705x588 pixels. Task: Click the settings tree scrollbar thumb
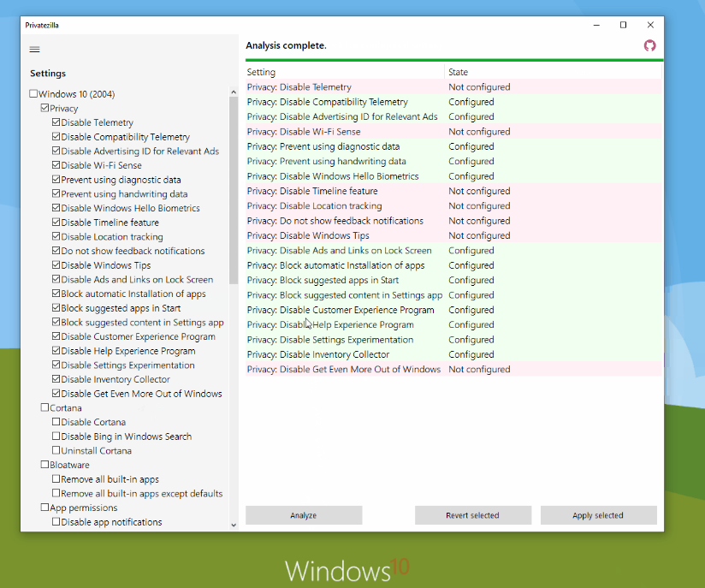[234, 190]
